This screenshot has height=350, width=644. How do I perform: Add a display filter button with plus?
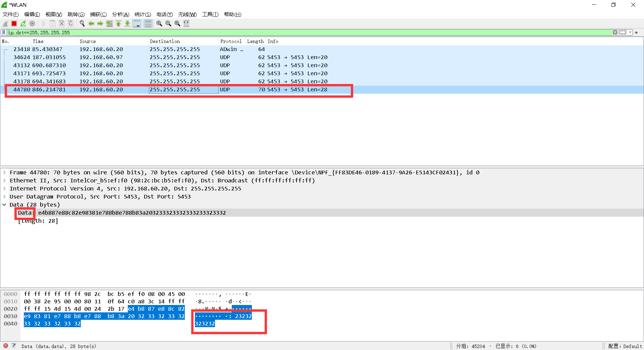tap(636, 33)
